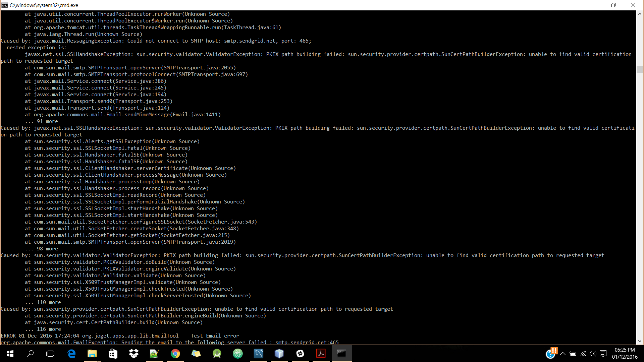This screenshot has height=362, width=644.
Task: Click the scroll-down arrow of console scrollbar
Action: (640, 341)
